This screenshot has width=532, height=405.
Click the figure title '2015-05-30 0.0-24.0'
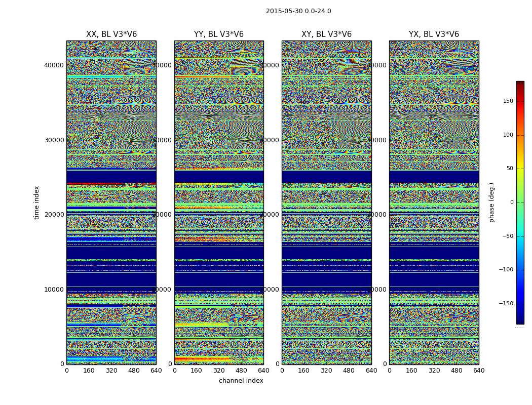click(298, 11)
